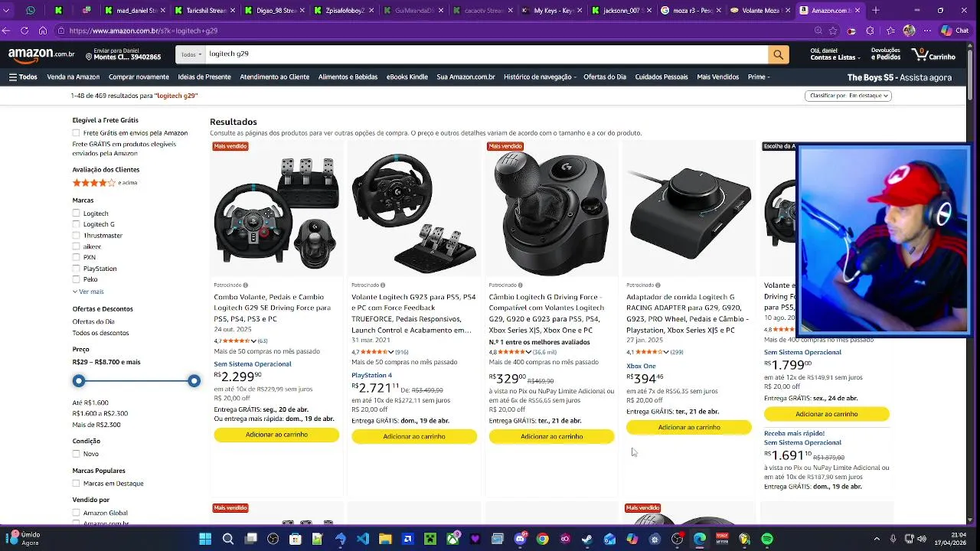Click Patrocinado info icon on Câmbio Logitech
This screenshot has width=980, height=551.
pos(521,285)
